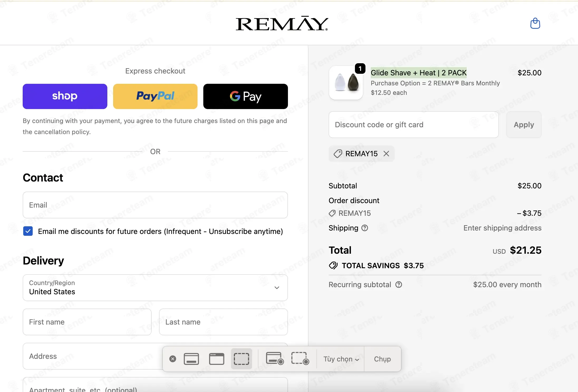Click the quantity badge on product image
The image size is (578, 392).
point(360,68)
